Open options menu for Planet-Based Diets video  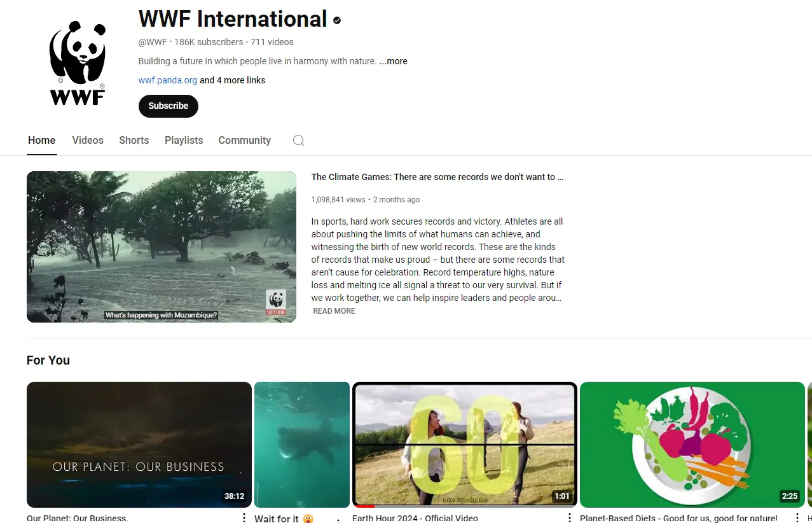click(797, 518)
